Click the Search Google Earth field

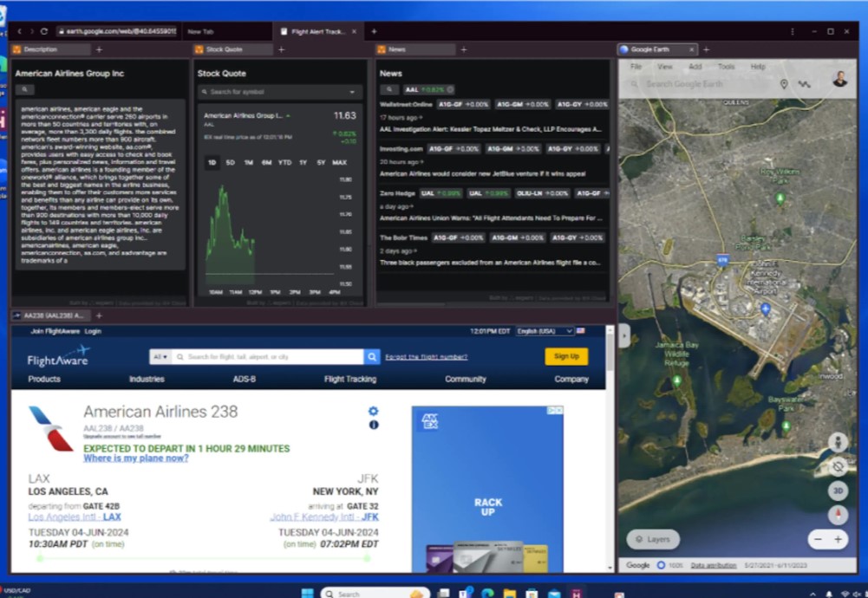click(x=701, y=84)
